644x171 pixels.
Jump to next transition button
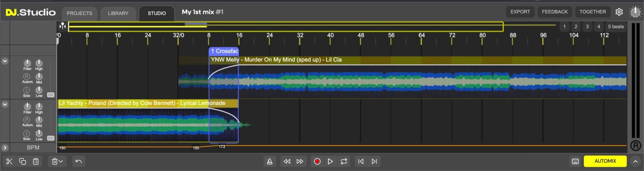point(374,161)
